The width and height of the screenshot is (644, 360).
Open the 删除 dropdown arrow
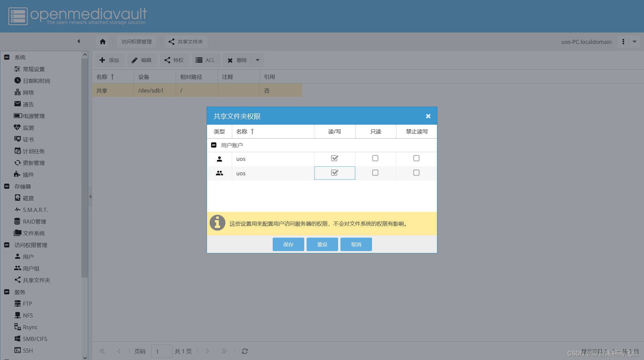(x=258, y=60)
